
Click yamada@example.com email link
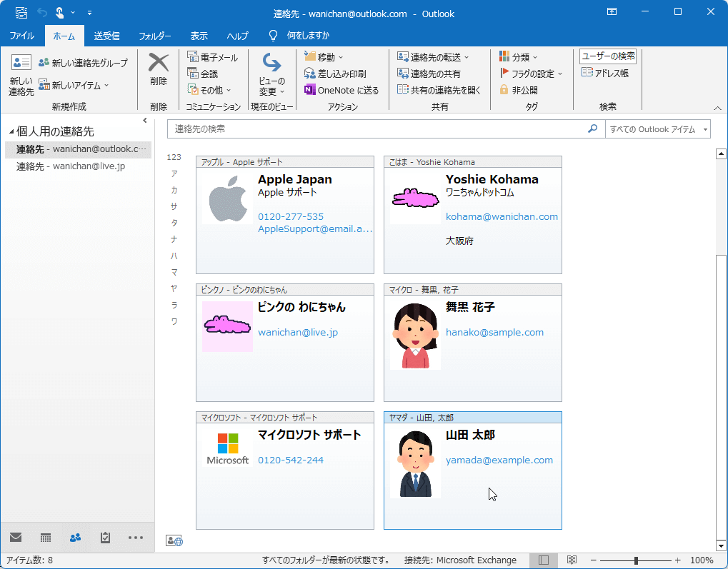499,460
